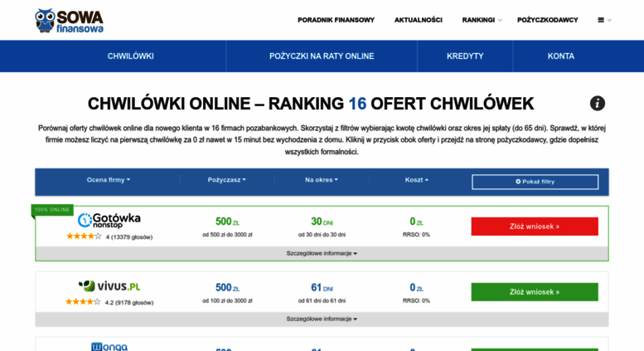Click the 100% ONLINE badge
644x351 pixels.
click(x=52, y=210)
